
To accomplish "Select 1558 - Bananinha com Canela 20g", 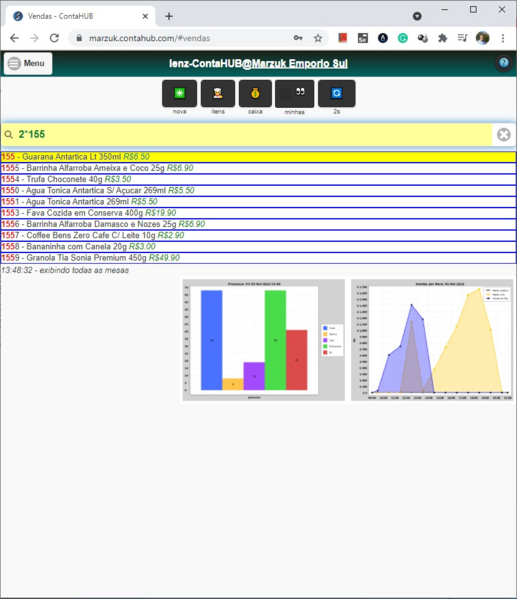I will coord(258,246).
